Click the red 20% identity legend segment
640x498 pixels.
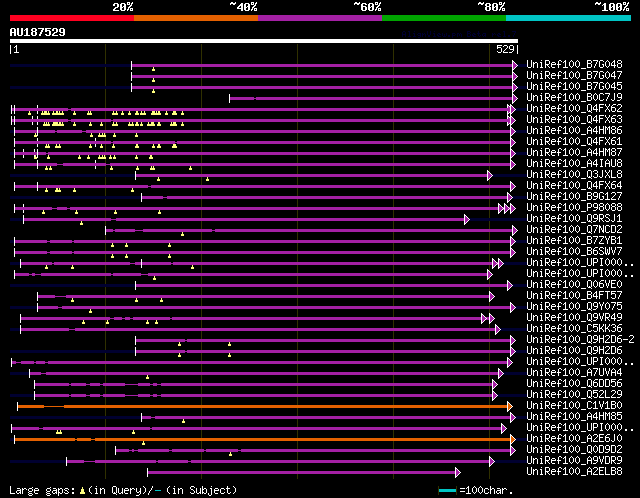pos(72,18)
